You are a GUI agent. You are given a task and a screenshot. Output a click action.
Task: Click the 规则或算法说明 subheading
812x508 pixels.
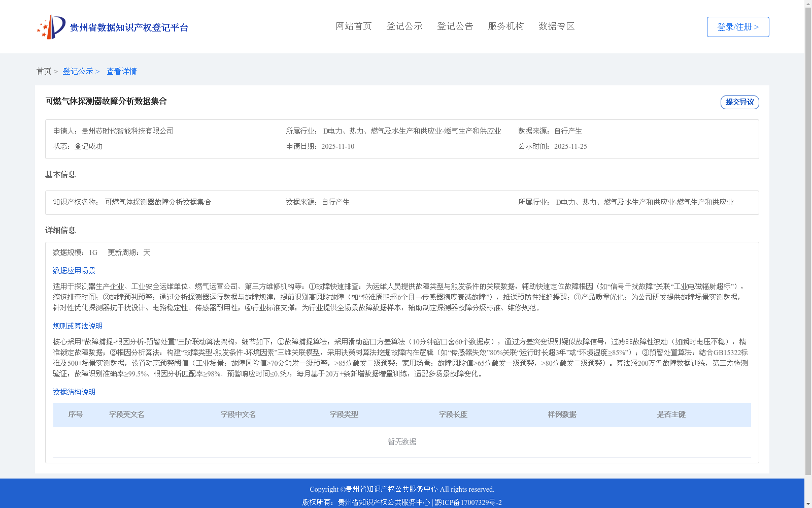click(x=78, y=326)
